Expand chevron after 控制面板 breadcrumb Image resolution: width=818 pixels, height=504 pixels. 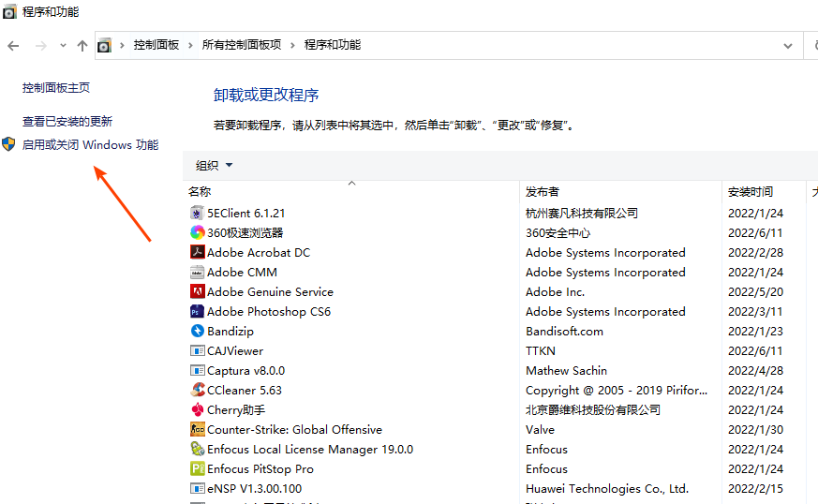(x=190, y=45)
